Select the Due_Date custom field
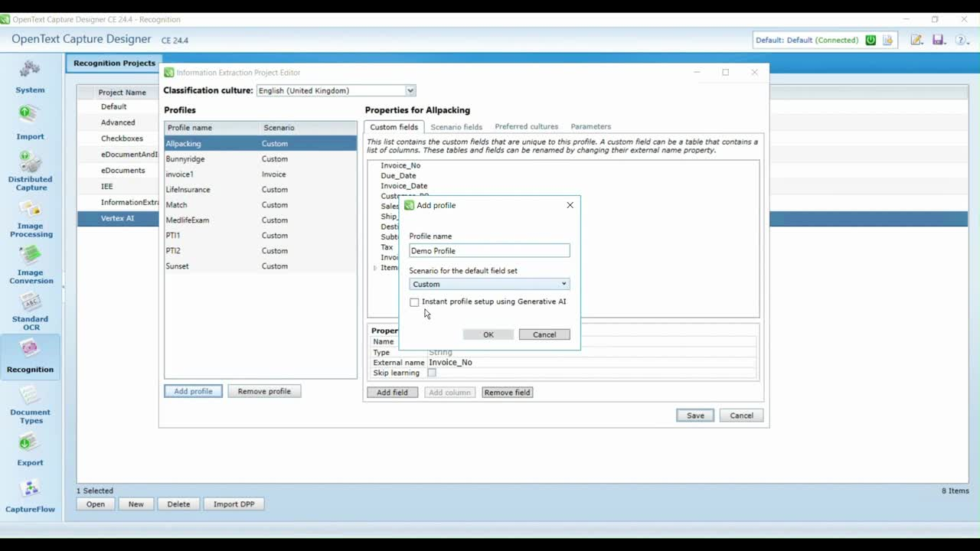 coord(398,175)
